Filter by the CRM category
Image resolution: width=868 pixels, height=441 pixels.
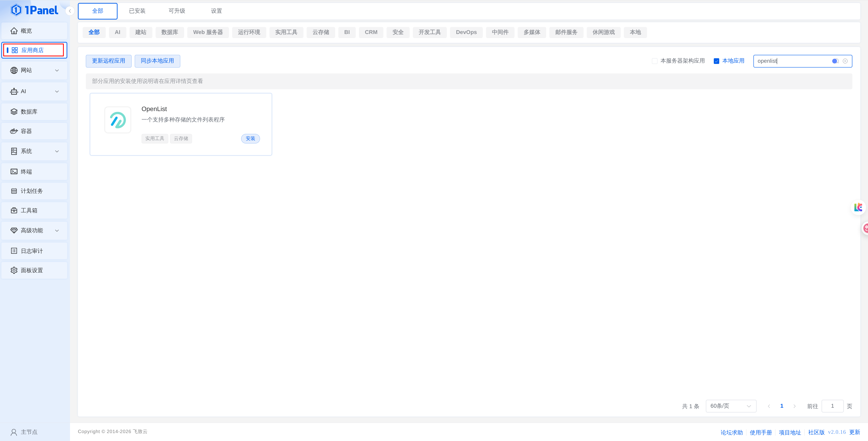click(x=371, y=32)
